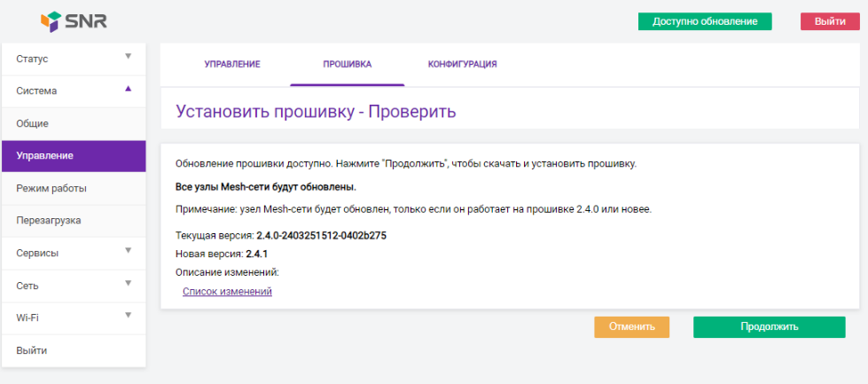Expand the Сеть menu arrow

click(128, 283)
